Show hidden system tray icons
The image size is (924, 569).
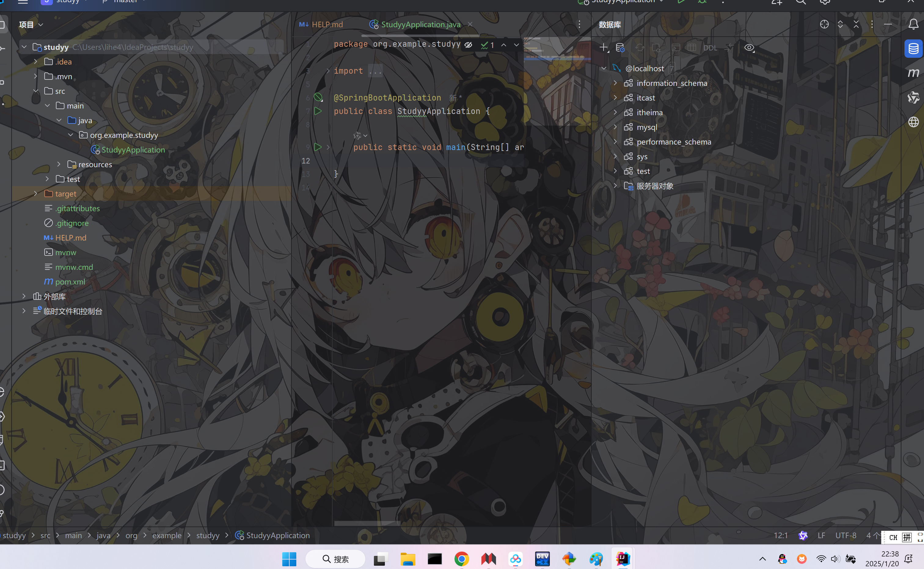pos(762,559)
